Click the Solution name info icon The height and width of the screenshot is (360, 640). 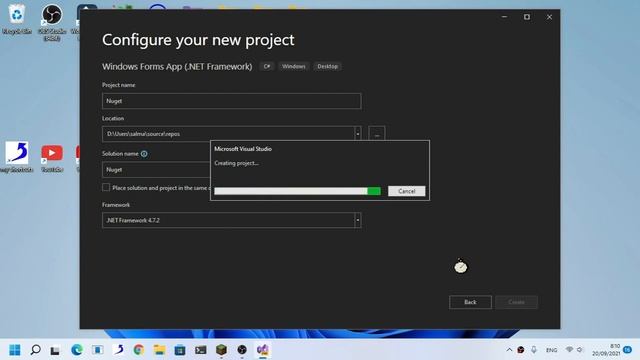click(144, 154)
